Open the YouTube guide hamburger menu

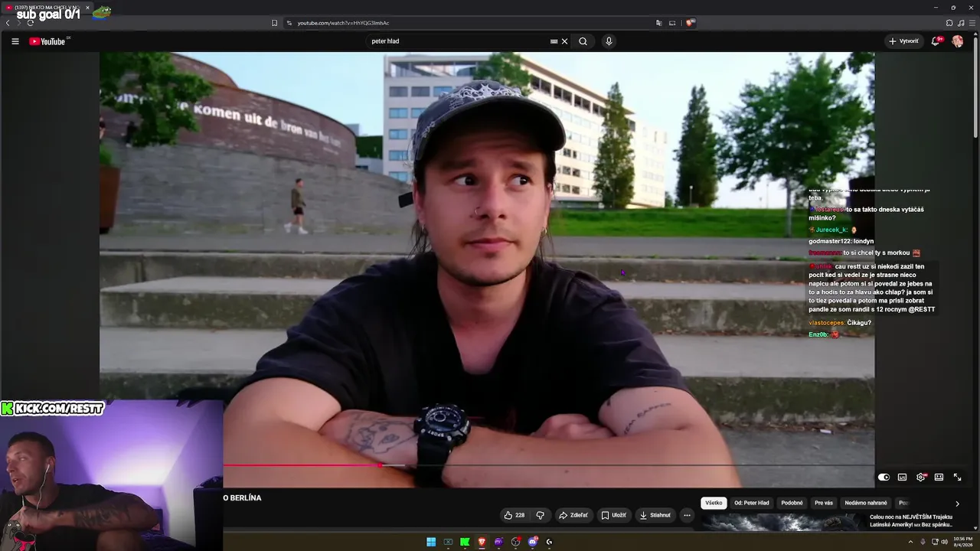(15, 41)
